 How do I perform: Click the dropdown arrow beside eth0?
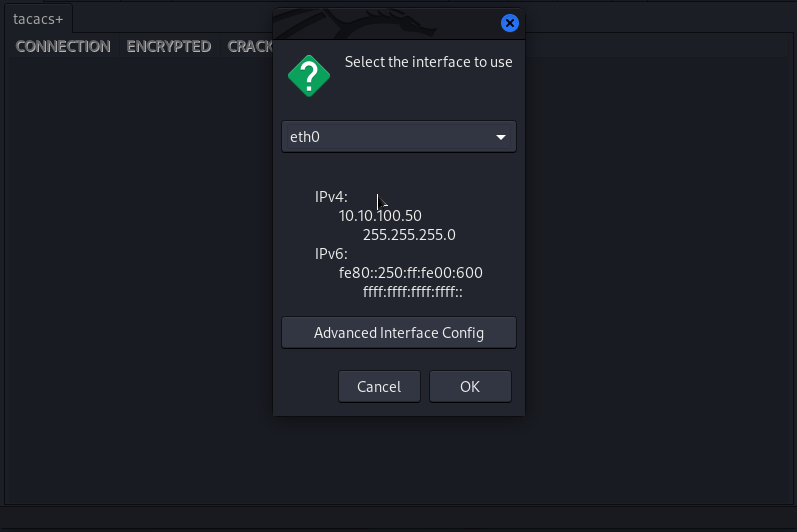click(501, 137)
